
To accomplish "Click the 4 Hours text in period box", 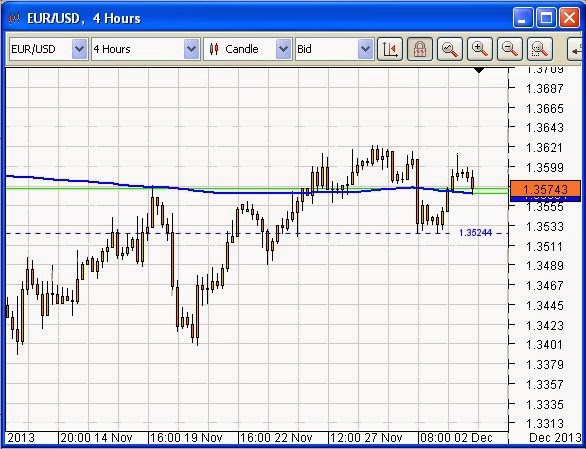I will [112, 49].
